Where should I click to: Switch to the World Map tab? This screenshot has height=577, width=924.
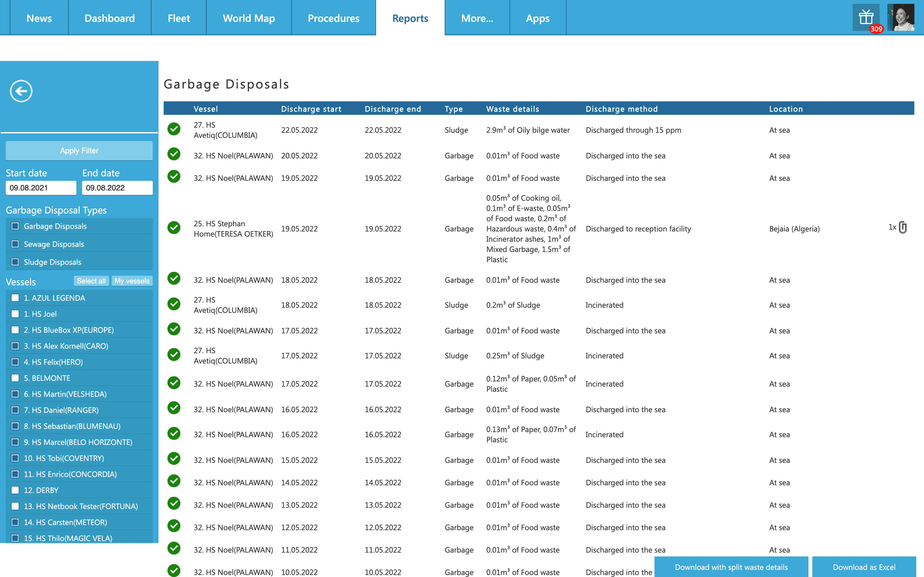(249, 18)
